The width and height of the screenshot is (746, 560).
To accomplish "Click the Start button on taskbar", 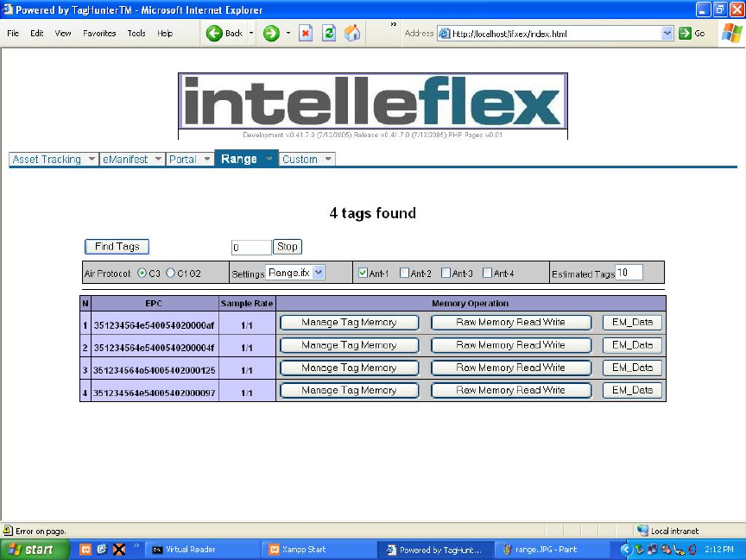I will coord(35,550).
